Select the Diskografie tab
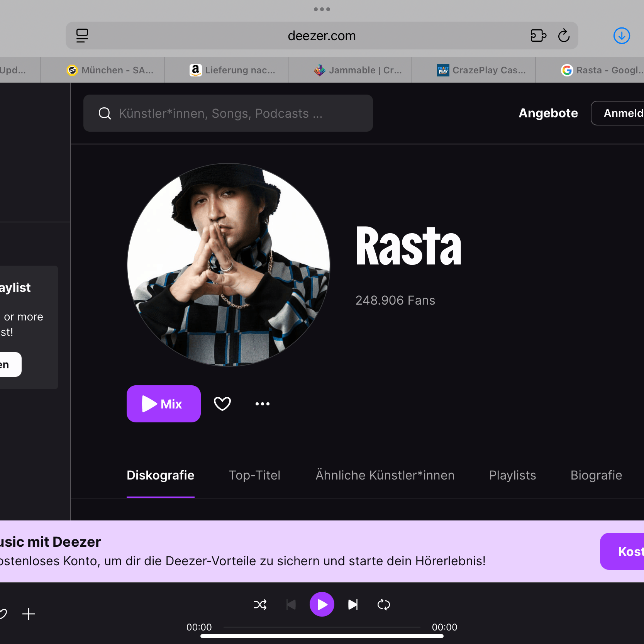This screenshot has width=644, height=644. (x=161, y=475)
